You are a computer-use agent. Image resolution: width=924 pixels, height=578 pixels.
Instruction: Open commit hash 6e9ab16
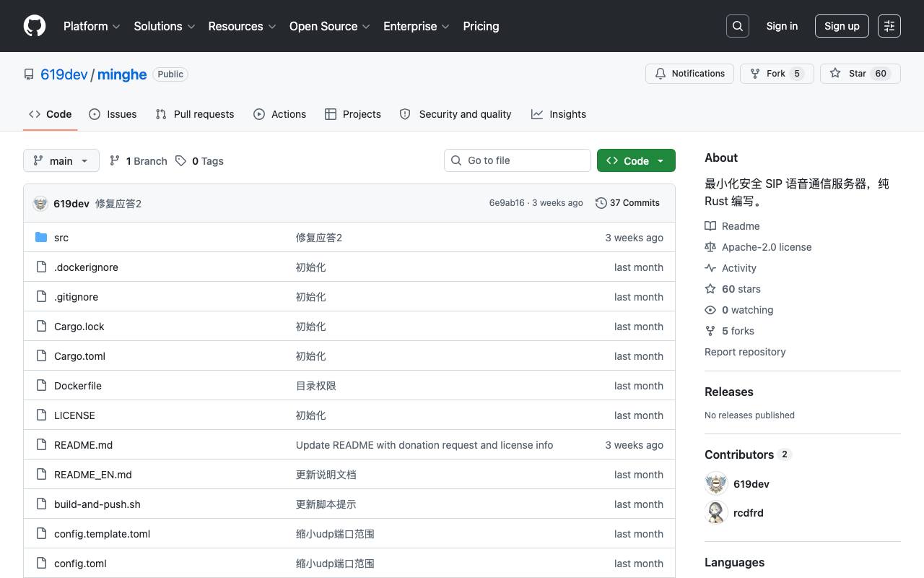coord(507,203)
